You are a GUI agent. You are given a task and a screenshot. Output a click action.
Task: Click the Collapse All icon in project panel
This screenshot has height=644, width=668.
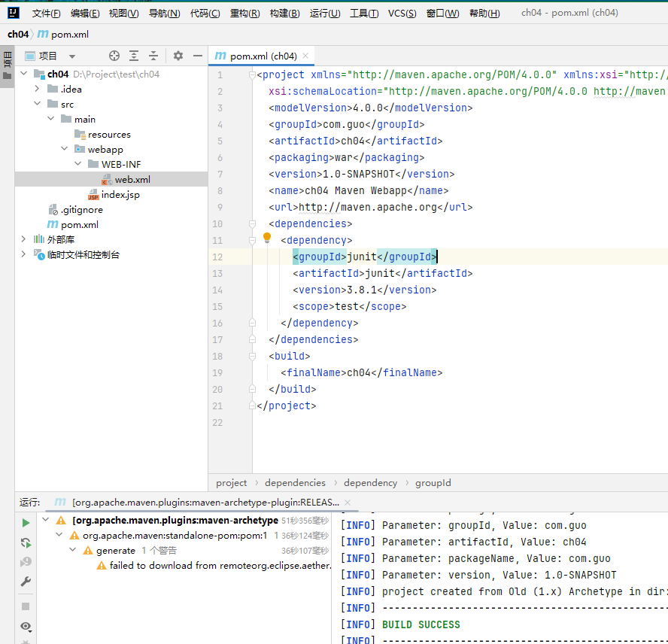[153, 56]
